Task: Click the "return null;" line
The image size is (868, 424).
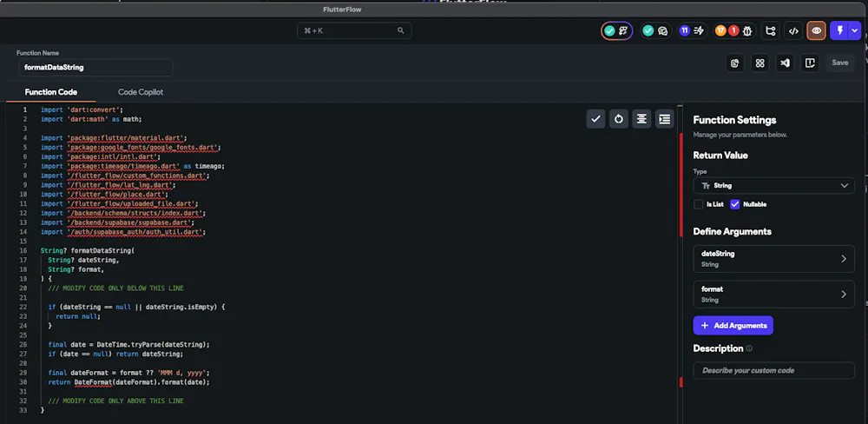Action: (x=78, y=316)
